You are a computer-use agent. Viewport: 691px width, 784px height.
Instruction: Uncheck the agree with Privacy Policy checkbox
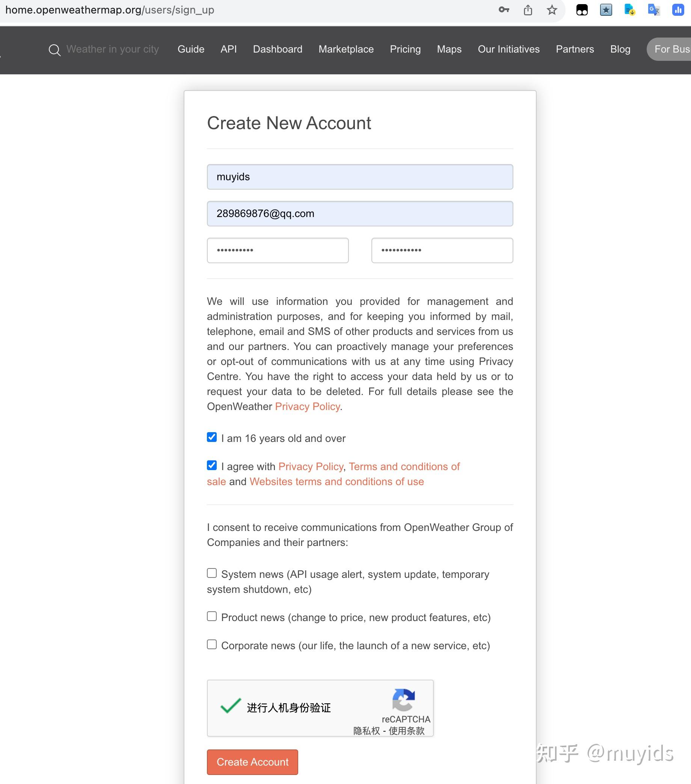coord(212,465)
